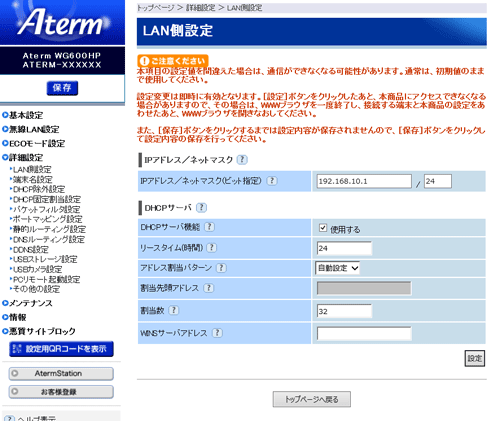Collapse 詳細設定 menu section

tap(23, 158)
